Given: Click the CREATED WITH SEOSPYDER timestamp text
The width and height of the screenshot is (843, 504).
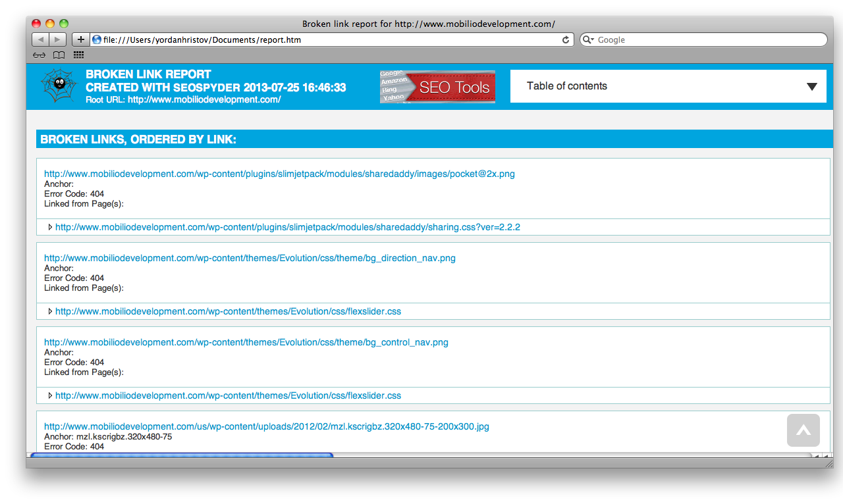Looking at the screenshot, I should coord(215,88).
